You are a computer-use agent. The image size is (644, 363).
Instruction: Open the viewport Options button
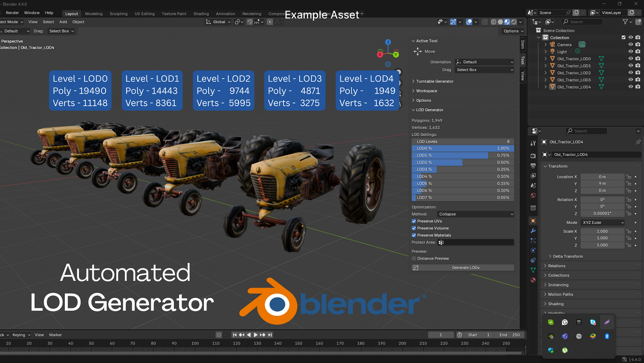pos(513,31)
